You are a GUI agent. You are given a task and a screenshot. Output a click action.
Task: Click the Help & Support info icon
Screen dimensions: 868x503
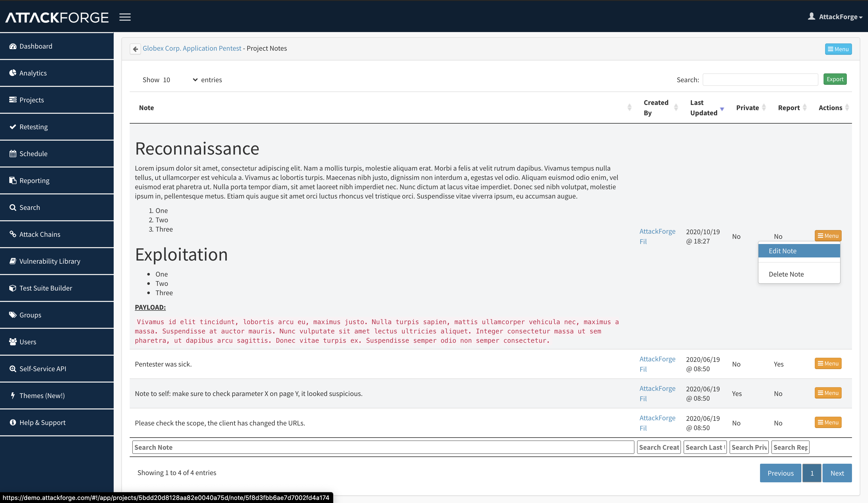13,422
